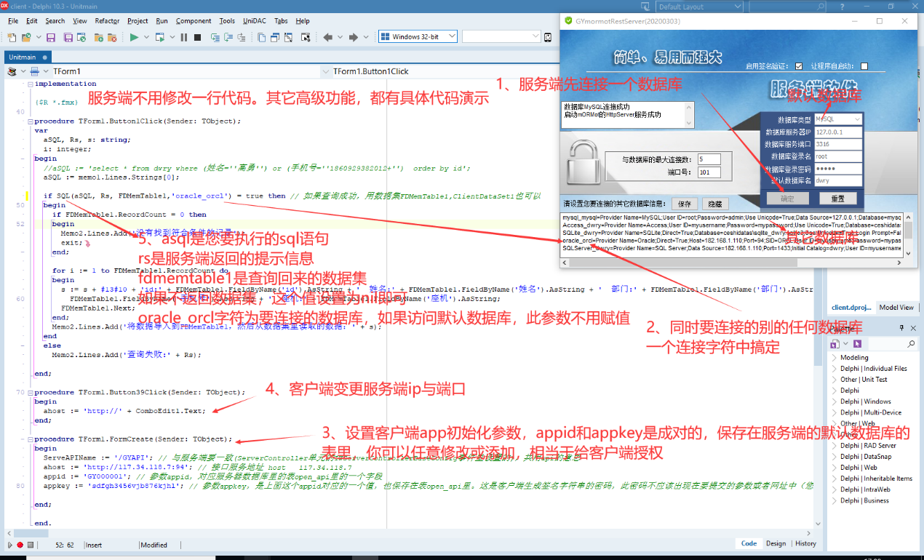
Task: Open the Component menu
Action: (x=194, y=21)
